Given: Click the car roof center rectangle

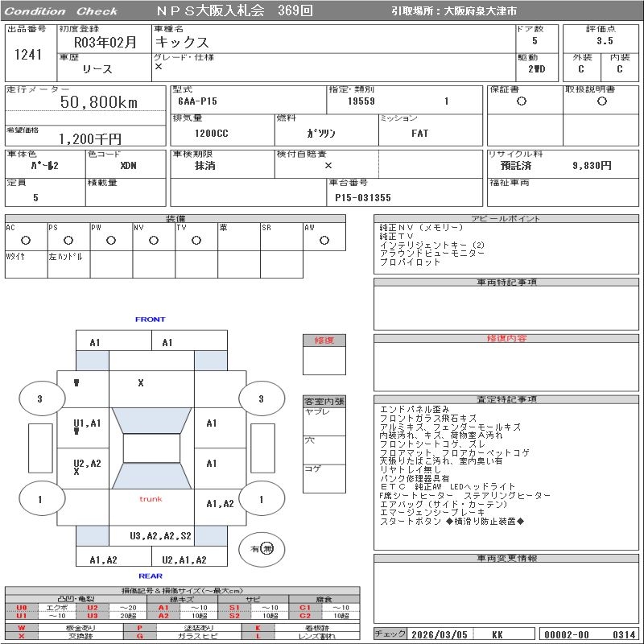Looking at the screenshot, I should (151, 448).
